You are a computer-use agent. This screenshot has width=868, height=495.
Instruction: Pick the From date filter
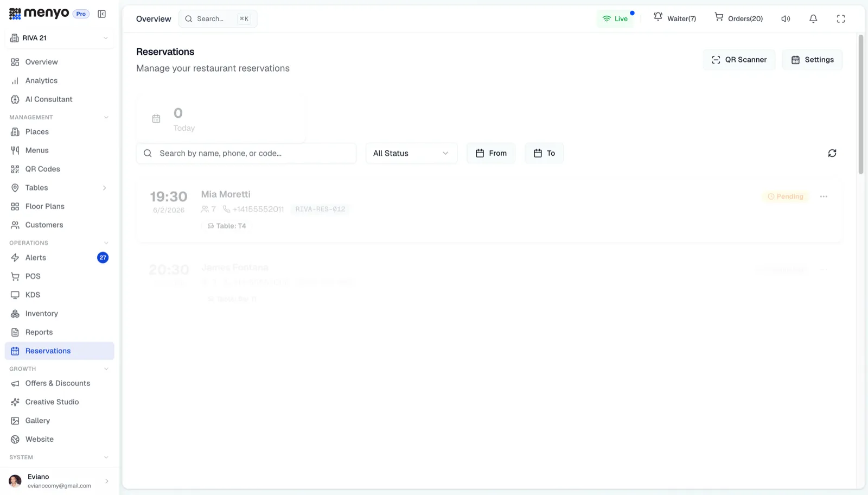click(x=491, y=154)
